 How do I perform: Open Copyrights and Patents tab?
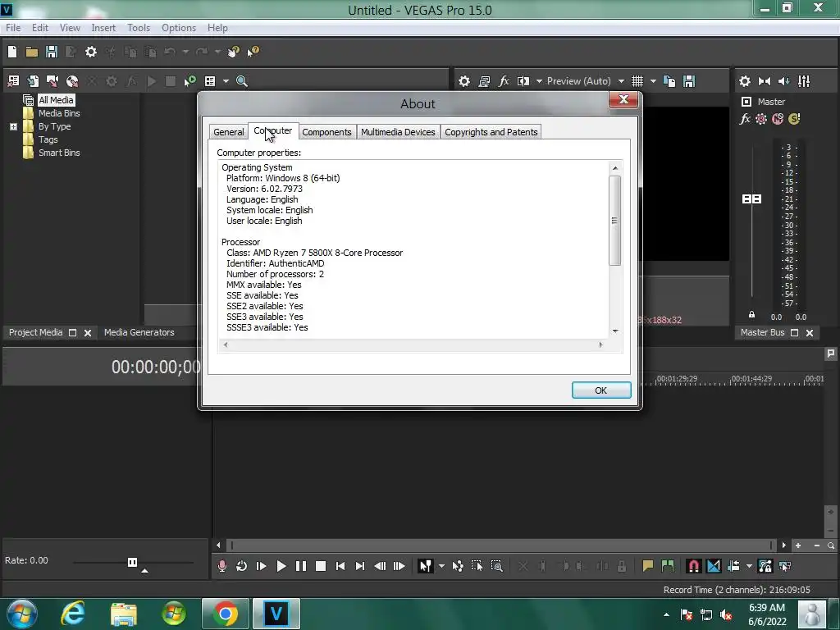tap(491, 132)
